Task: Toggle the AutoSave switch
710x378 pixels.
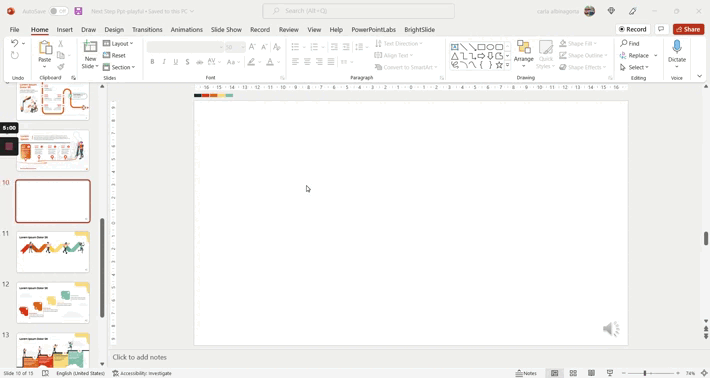Action: pyautogui.click(x=58, y=11)
